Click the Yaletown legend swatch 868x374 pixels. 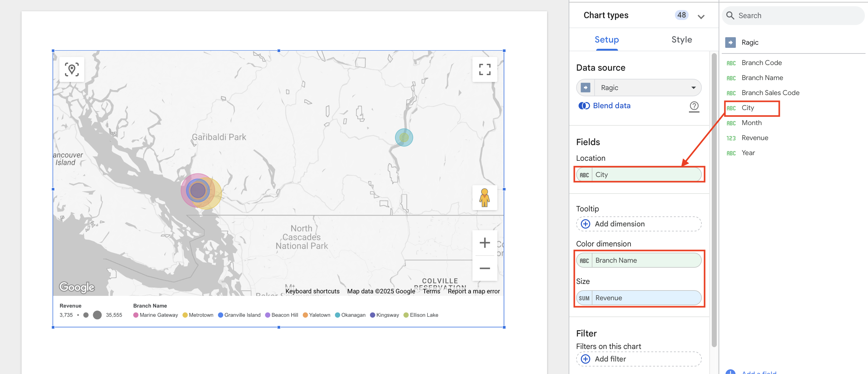305,315
